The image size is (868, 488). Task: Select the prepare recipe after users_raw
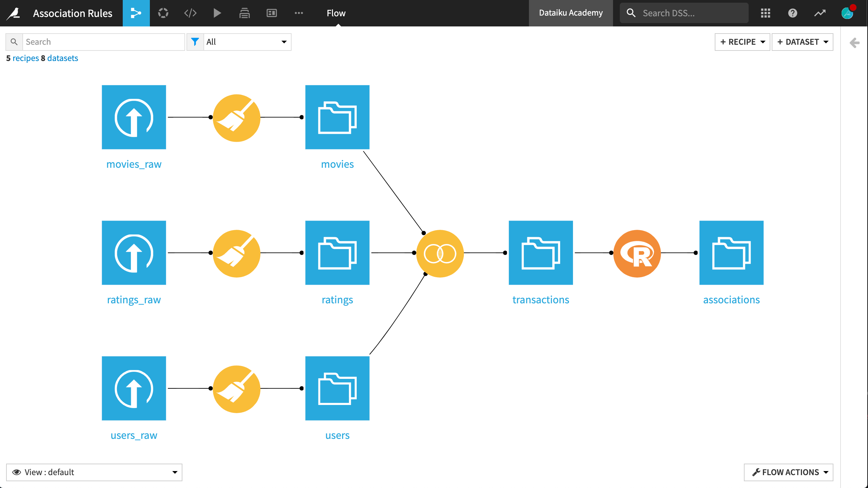237,389
